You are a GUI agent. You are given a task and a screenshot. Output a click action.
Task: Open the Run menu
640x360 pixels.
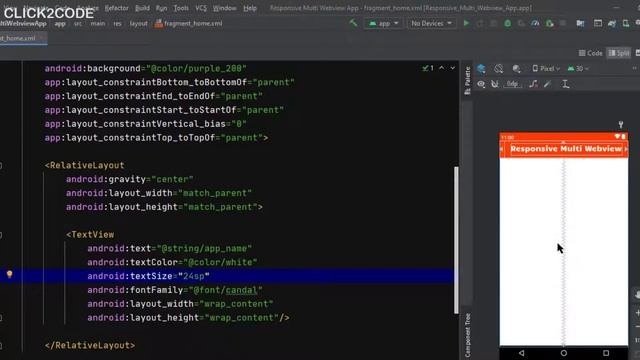point(161,8)
